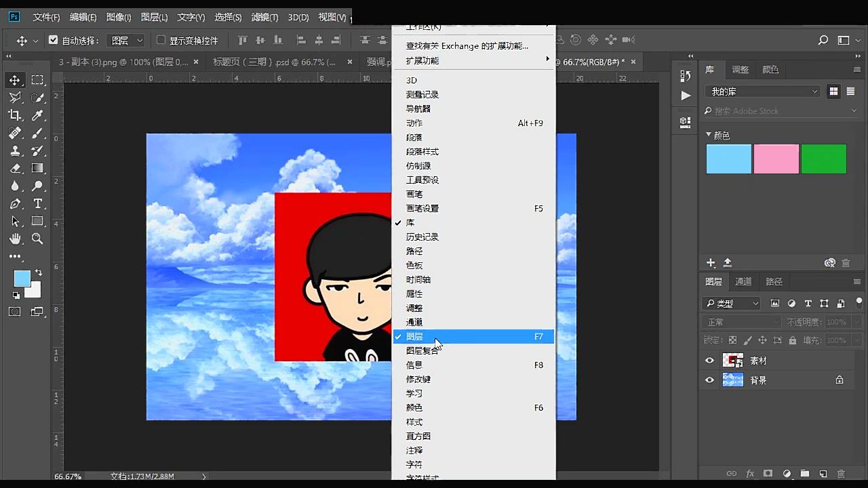Select the Move tool in toolbar
Screen dimensions: 868x488
point(15,80)
